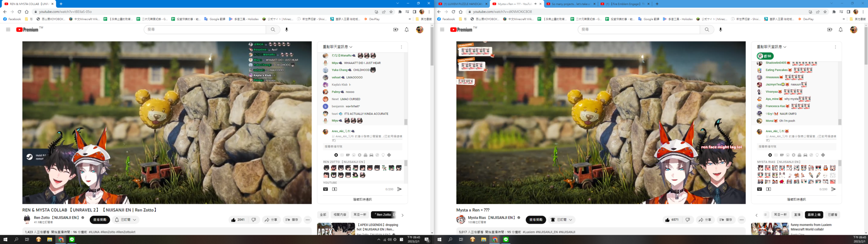Screen dimensions: 868x244
Task: Toggle the emoji keyboard in the right chat
Action: (759, 189)
